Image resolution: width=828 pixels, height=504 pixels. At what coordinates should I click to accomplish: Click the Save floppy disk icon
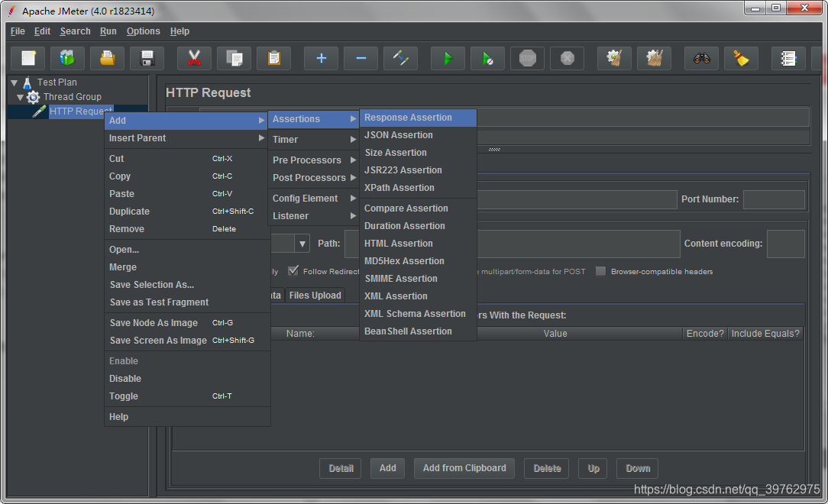(x=147, y=58)
